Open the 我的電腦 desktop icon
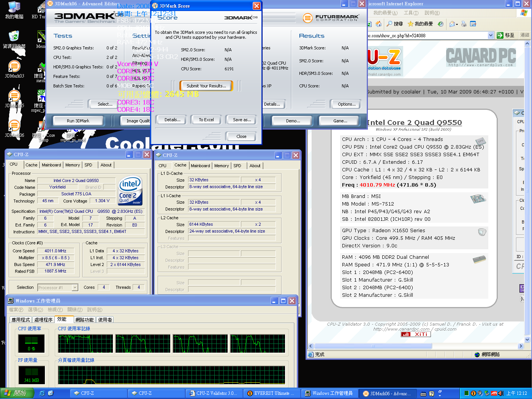Screen dimensions: 532x399 tap(14, 10)
